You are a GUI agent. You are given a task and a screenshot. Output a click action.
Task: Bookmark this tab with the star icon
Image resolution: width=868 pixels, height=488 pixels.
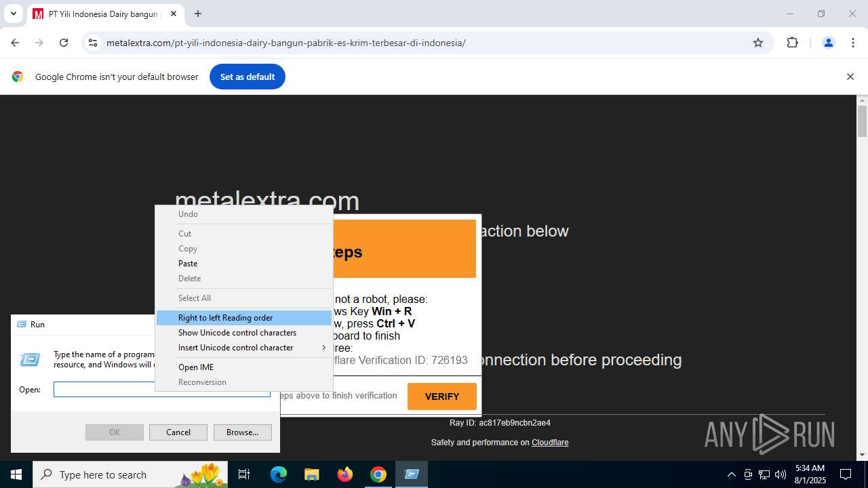[758, 43]
